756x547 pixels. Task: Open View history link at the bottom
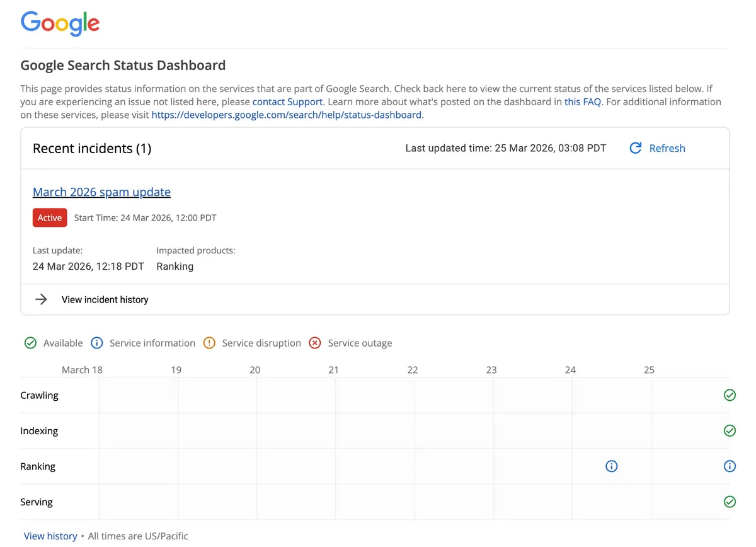click(50, 536)
